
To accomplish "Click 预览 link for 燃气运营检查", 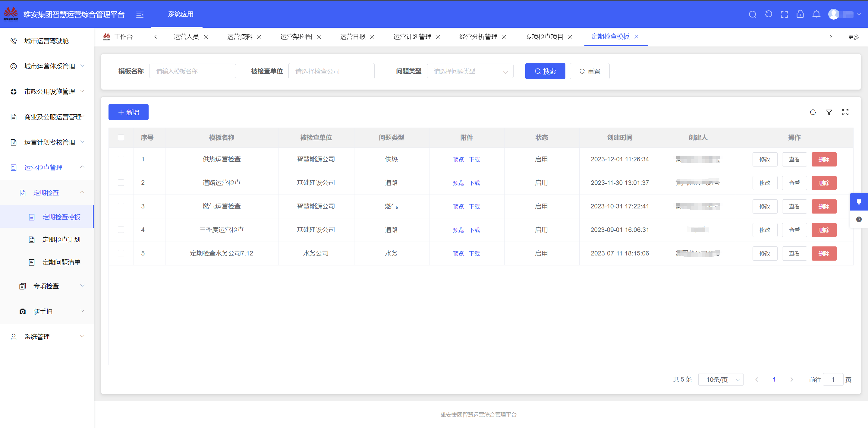I will 458,206.
